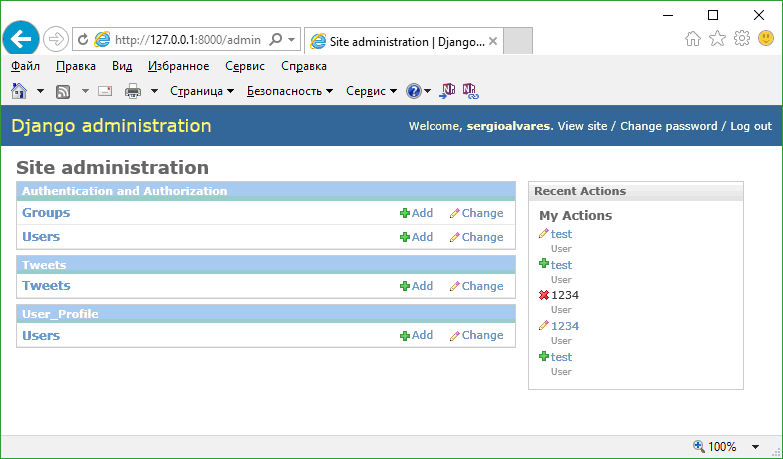Screen dimensions: 783x459
Task: Open the Страница dropdown
Action: tap(202, 91)
